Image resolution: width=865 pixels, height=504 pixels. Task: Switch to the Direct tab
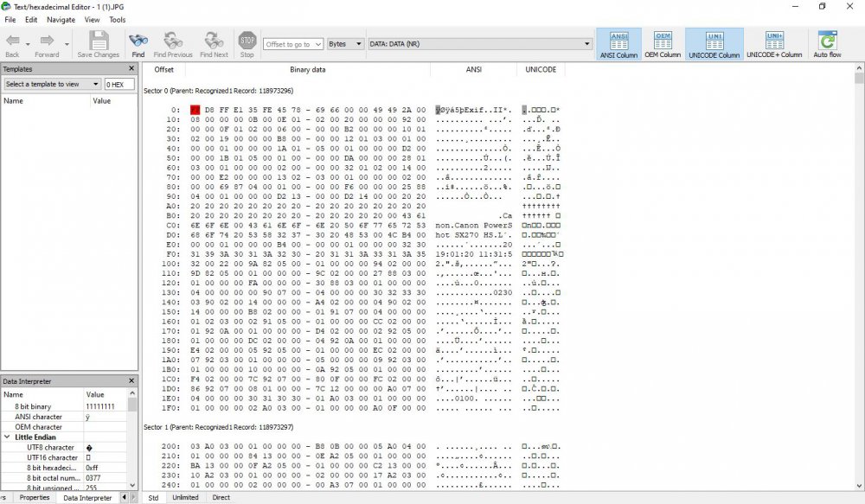221,497
